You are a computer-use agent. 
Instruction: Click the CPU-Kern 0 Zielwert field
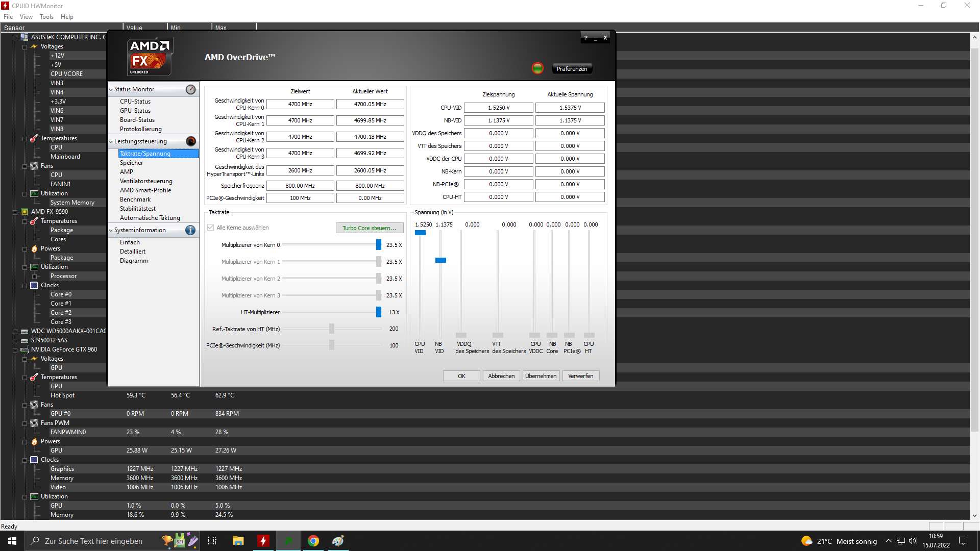(x=300, y=104)
